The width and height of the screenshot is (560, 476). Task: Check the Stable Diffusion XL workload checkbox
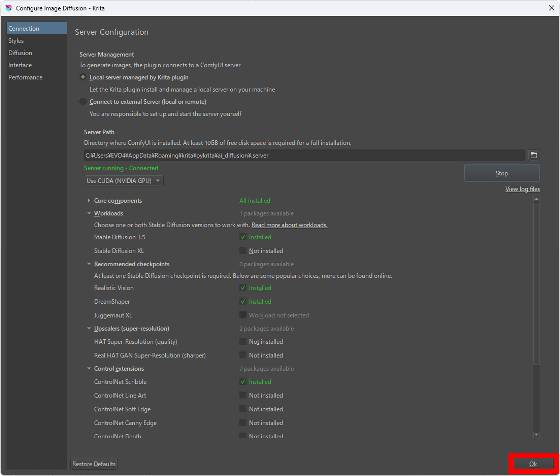(243, 251)
